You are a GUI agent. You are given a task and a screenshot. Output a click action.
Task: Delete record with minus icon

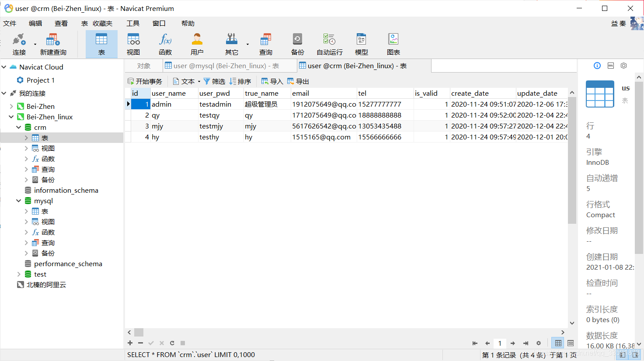pos(140,343)
